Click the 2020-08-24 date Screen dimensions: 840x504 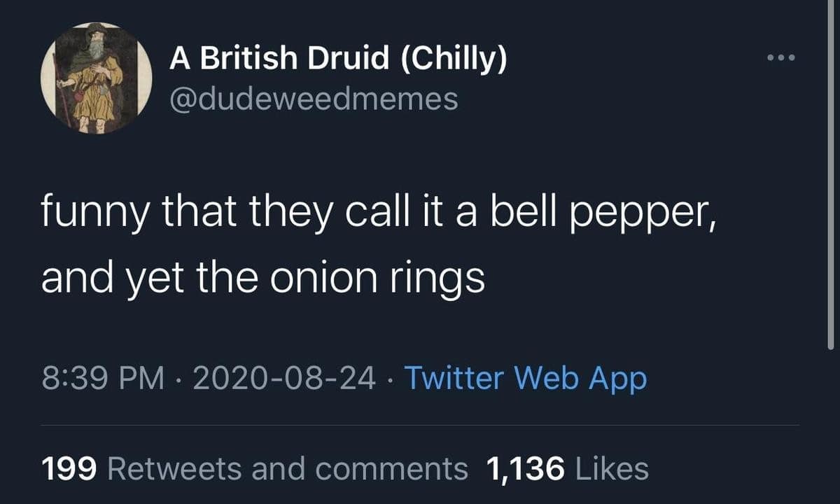tap(283, 379)
